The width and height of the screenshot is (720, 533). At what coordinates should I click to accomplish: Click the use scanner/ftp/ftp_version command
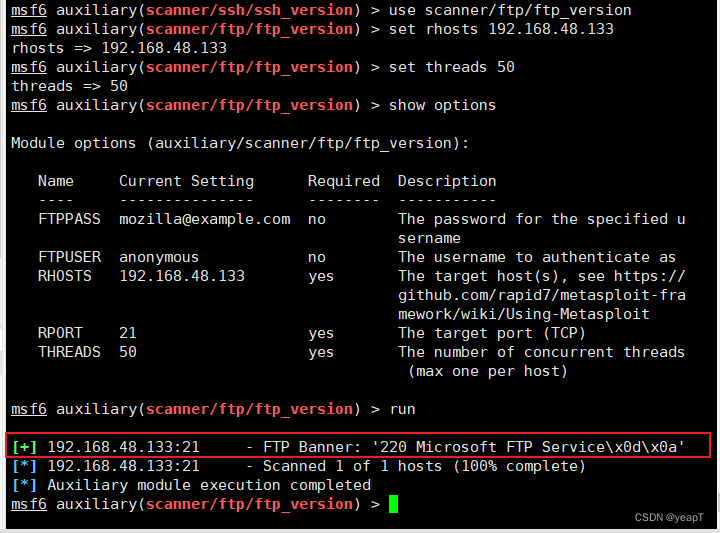click(x=510, y=10)
